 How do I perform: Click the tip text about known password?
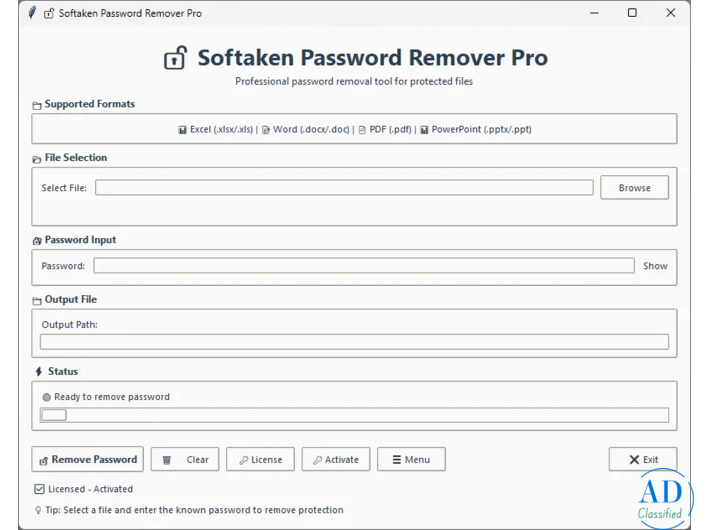[x=194, y=510]
